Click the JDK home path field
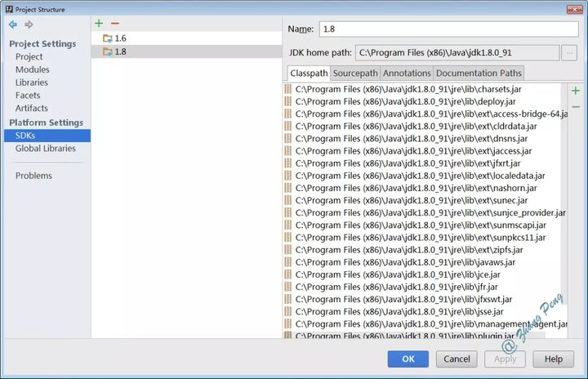This screenshot has height=379, width=588. [x=457, y=53]
